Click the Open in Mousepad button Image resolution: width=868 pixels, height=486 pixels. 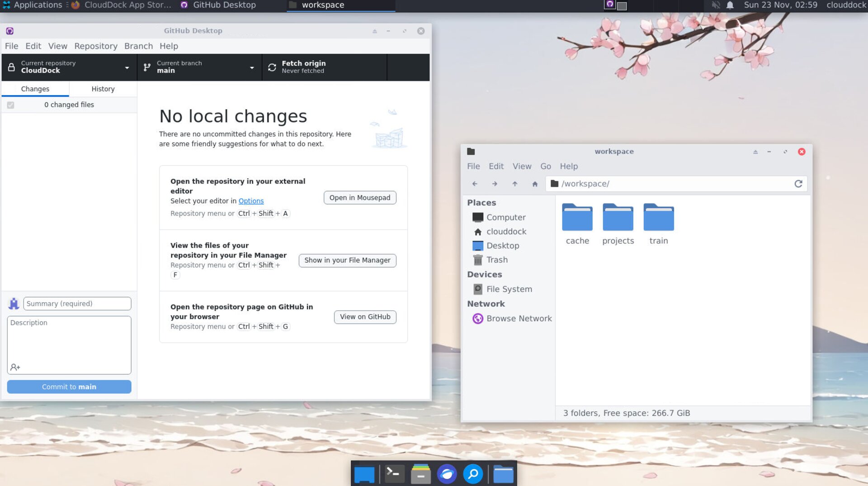pyautogui.click(x=359, y=198)
